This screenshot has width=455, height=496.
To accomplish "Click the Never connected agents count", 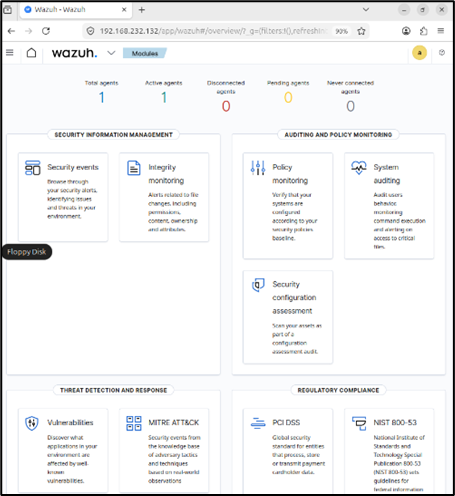I will [x=350, y=106].
